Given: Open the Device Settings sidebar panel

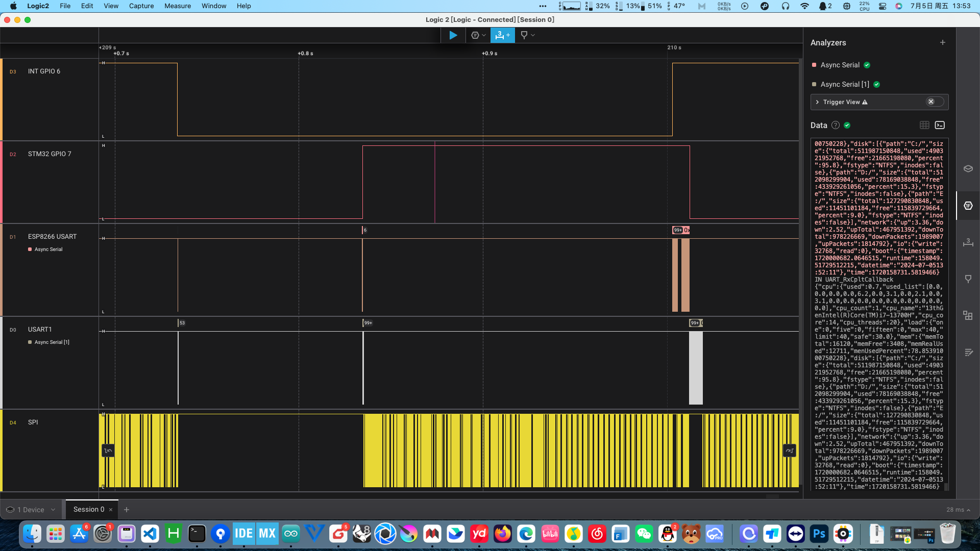Looking at the screenshot, I should pos(968,169).
